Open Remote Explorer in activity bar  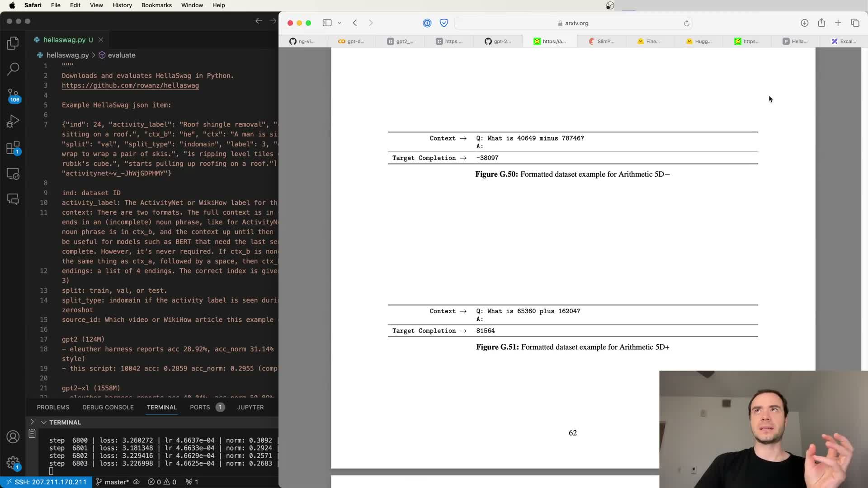[x=13, y=174]
